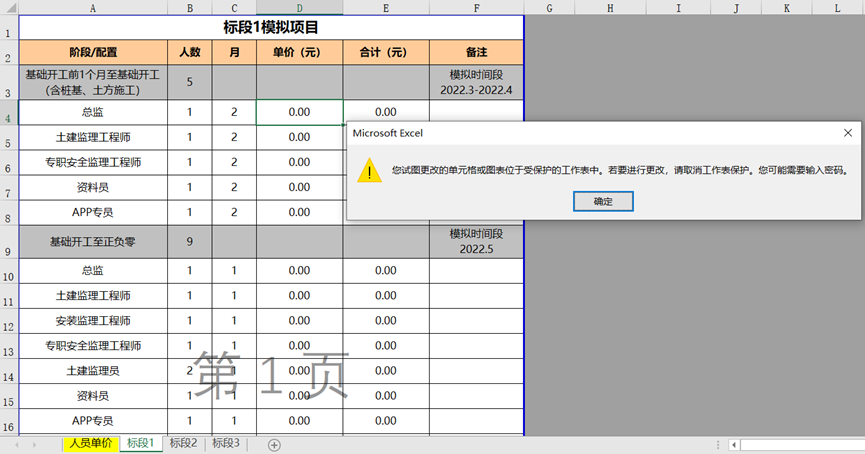Click the 单价（元） header cell
The width and height of the screenshot is (865, 454).
(300, 52)
